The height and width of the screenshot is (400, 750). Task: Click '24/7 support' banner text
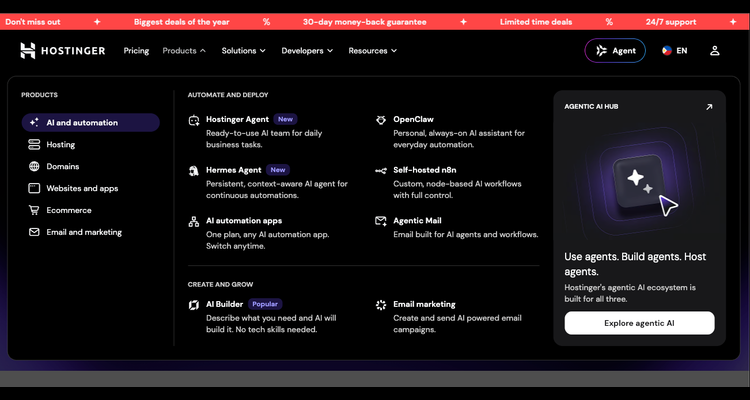(x=671, y=22)
